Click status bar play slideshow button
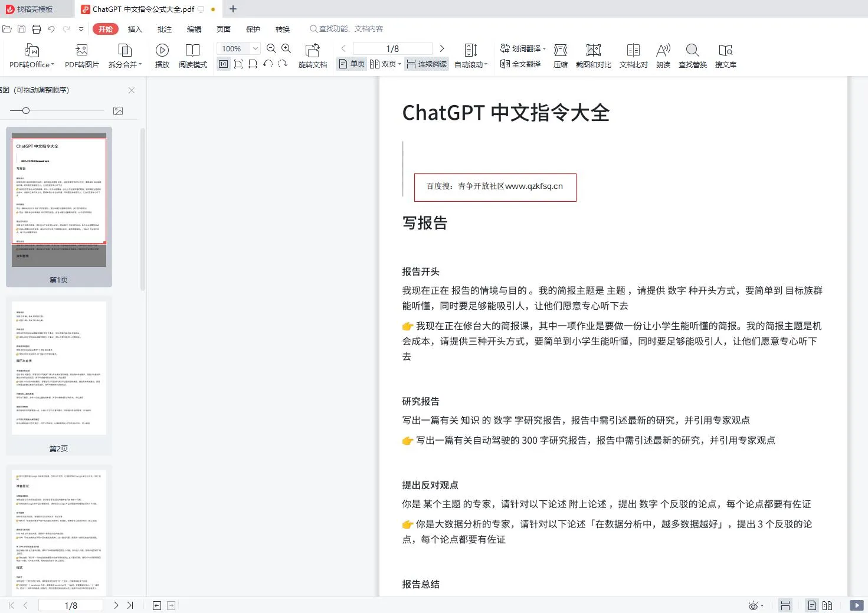This screenshot has height=613, width=868. (856, 605)
